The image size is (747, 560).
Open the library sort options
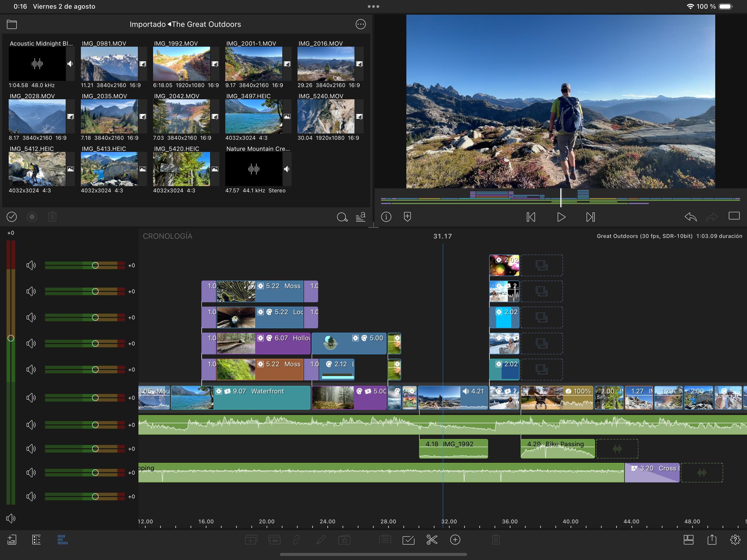360,217
